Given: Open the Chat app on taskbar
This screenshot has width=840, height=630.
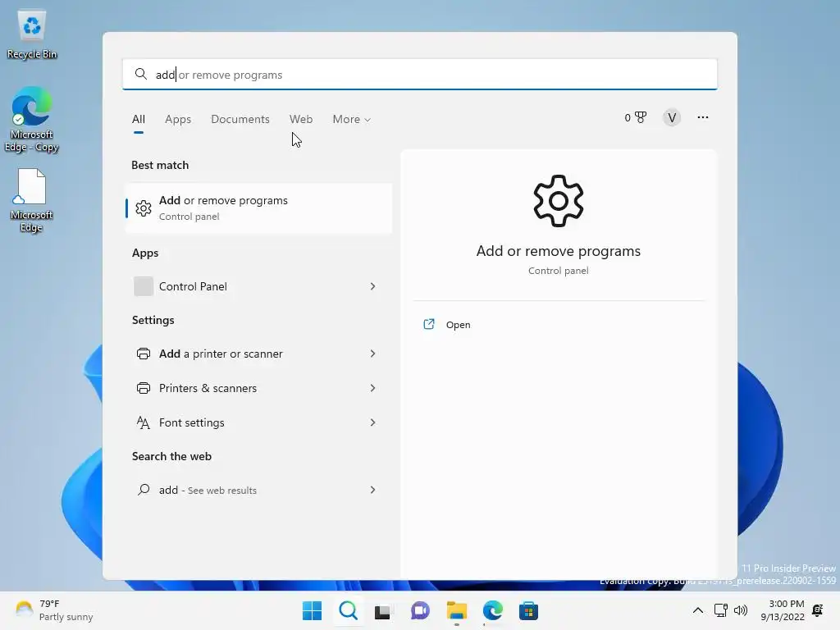Looking at the screenshot, I should pyautogui.click(x=420, y=610).
